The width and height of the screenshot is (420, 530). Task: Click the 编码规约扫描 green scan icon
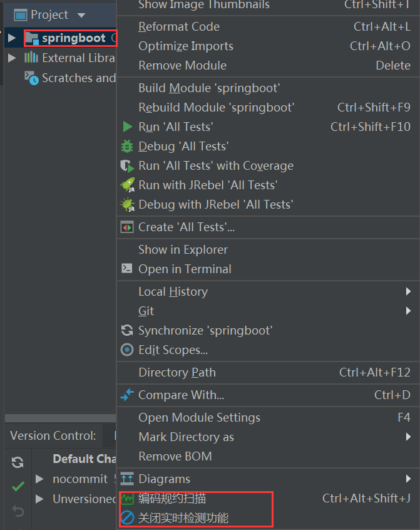pos(127,498)
